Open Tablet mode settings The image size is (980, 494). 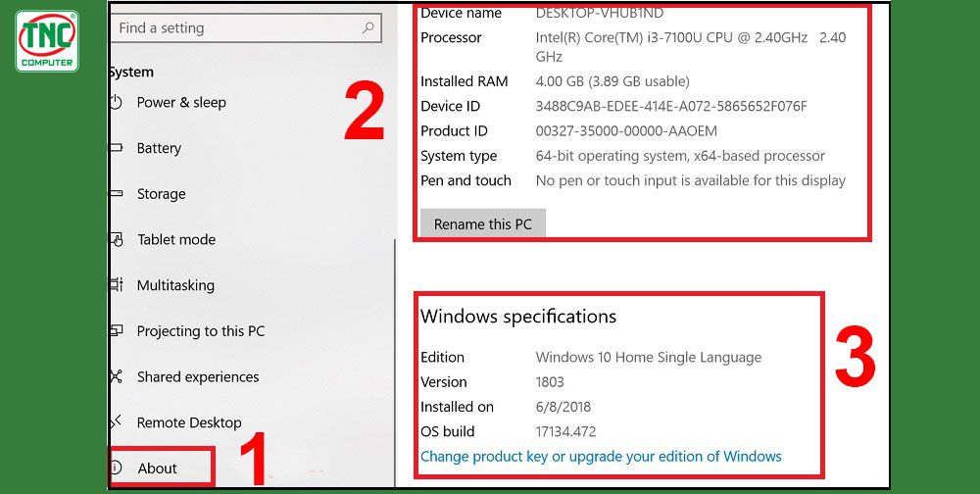176,239
